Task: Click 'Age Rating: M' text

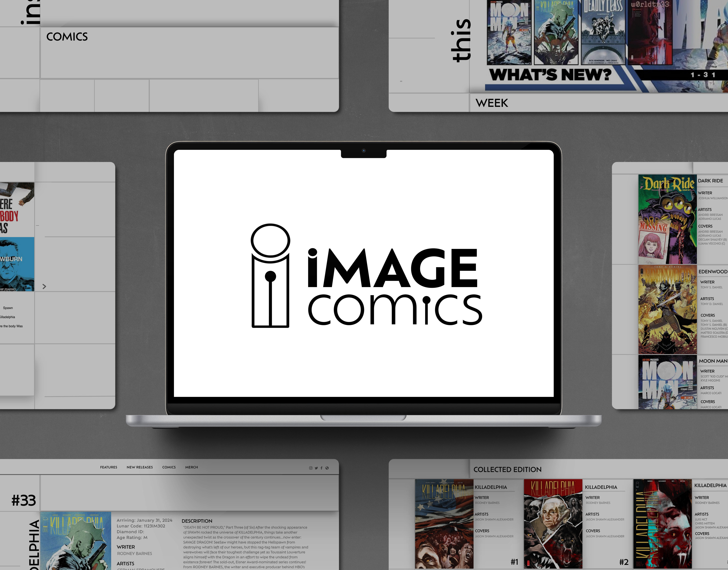Action: (132, 537)
